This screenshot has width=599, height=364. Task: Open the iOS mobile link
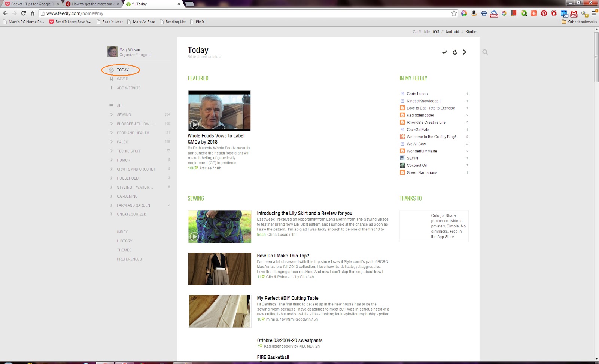[436, 32]
